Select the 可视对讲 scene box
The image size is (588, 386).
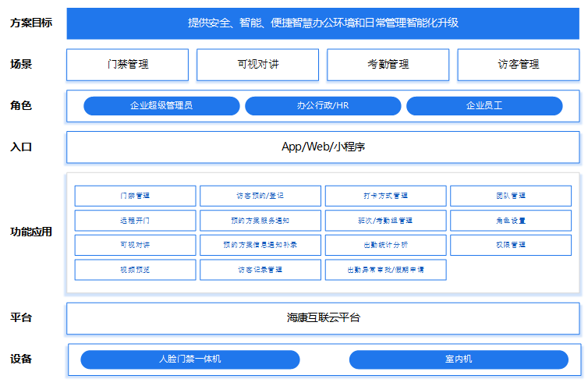[257, 65]
